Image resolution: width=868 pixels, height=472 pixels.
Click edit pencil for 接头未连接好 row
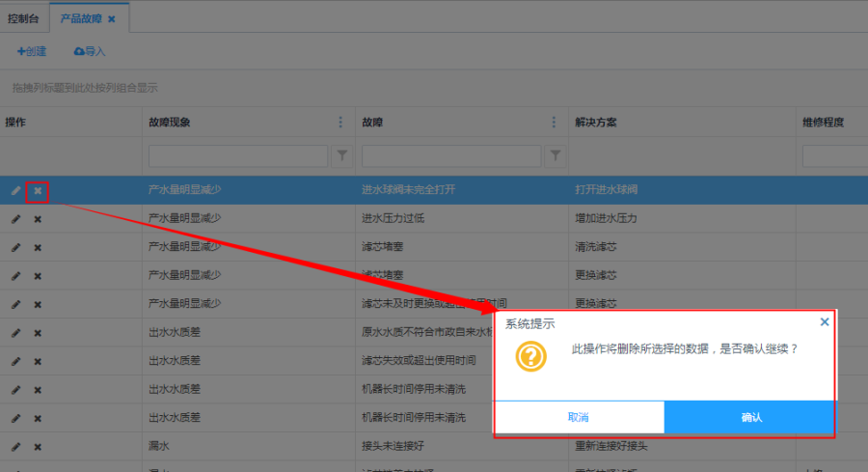point(15,447)
